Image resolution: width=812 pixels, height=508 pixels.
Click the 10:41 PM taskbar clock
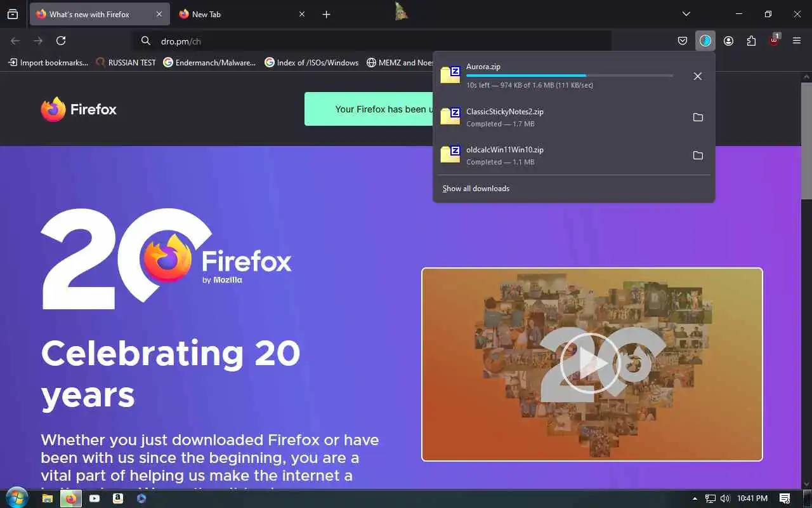[752, 498]
